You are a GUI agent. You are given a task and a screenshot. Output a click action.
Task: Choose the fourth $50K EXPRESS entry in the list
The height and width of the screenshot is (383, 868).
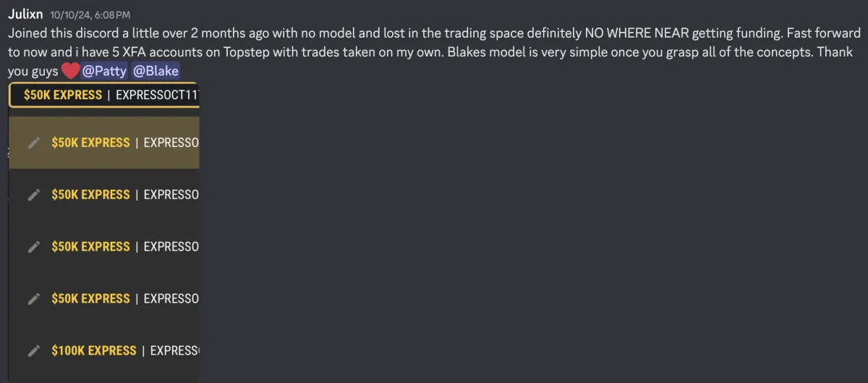pyautogui.click(x=103, y=298)
